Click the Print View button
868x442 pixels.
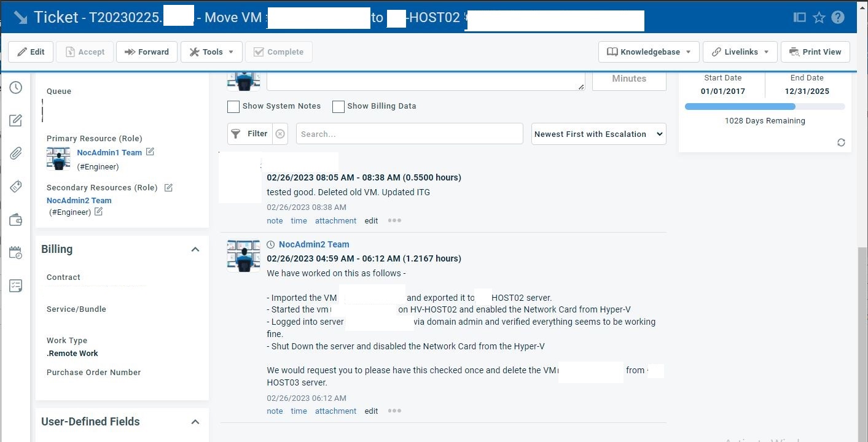coord(815,52)
